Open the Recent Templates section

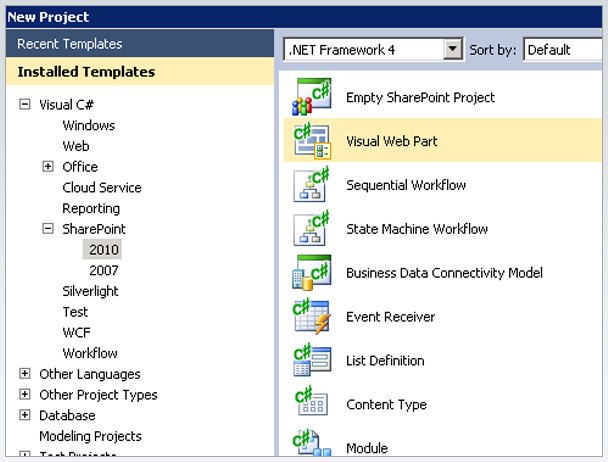[x=140, y=44]
